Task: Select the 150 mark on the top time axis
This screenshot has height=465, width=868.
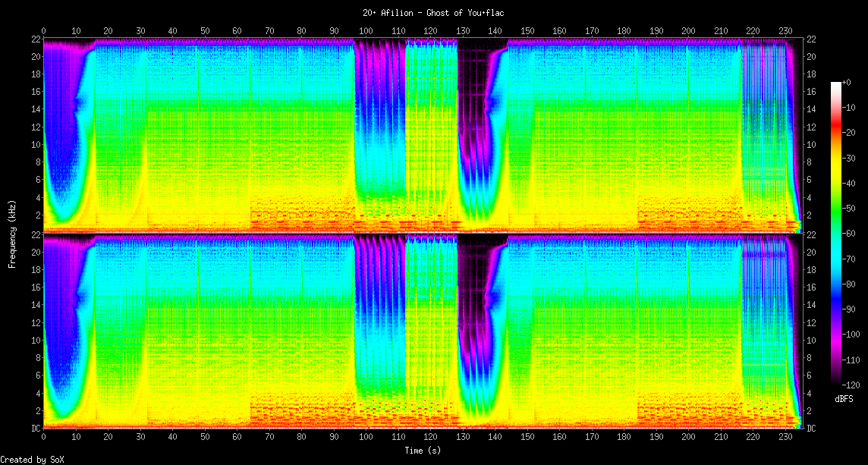Action: (x=527, y=30)
